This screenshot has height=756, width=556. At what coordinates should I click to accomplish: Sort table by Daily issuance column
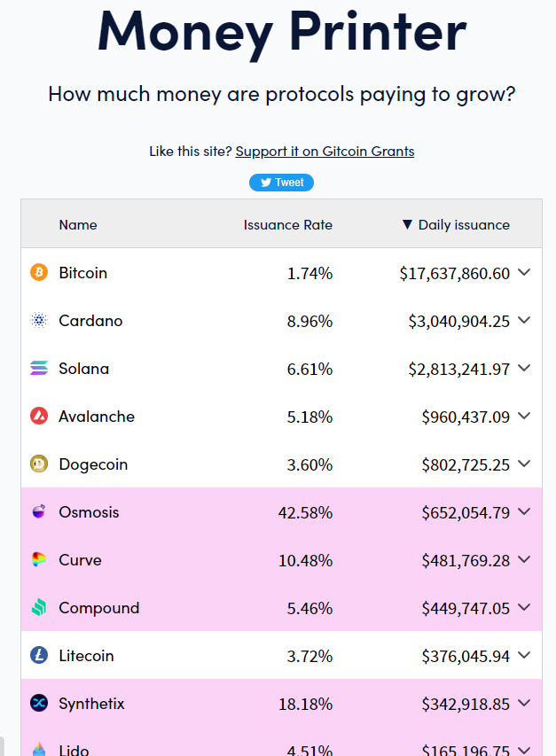[x=455, y=224]
